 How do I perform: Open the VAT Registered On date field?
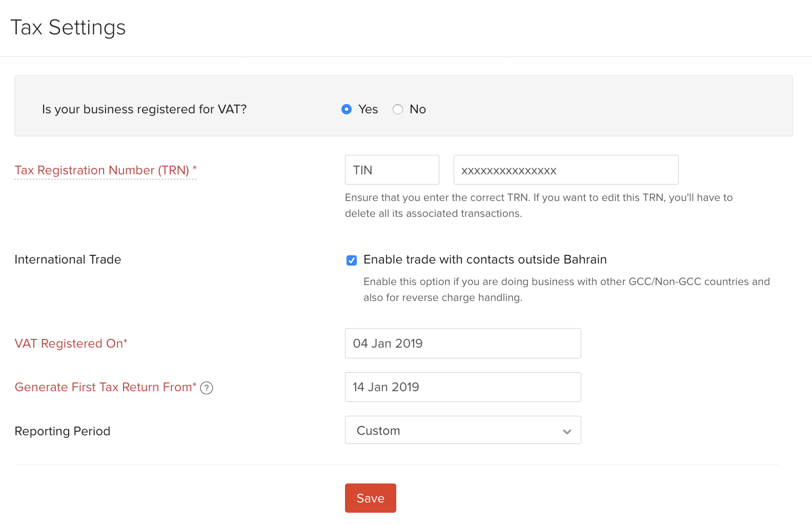(462, 344)
